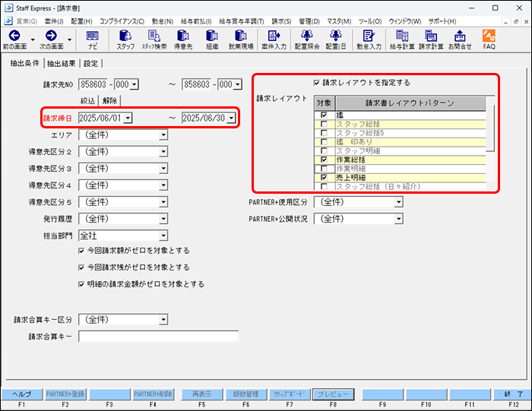Viewport: 532px width, 411px height.
Task: Toggle 今回請求残がゼロを対象とする checkbox
Action: 81,267
